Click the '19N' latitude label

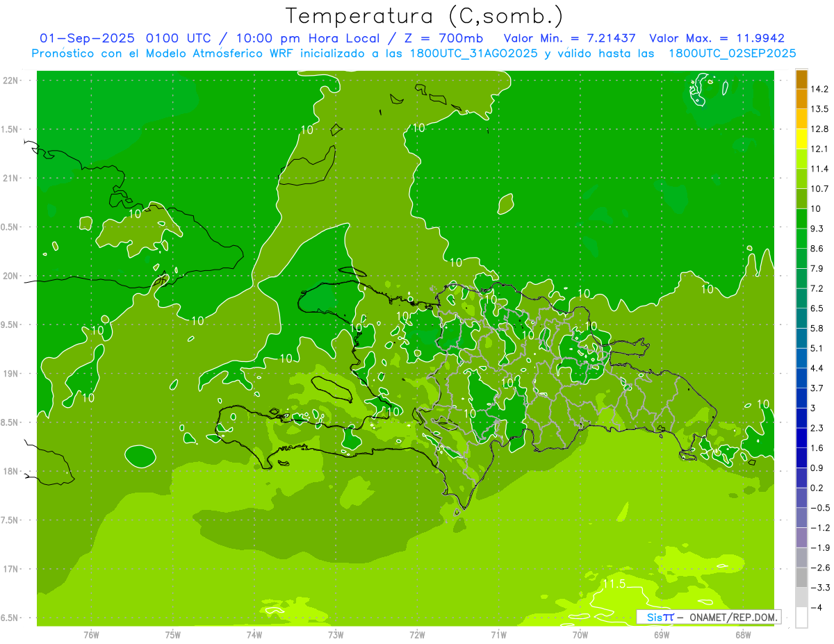tap(11, 374)
